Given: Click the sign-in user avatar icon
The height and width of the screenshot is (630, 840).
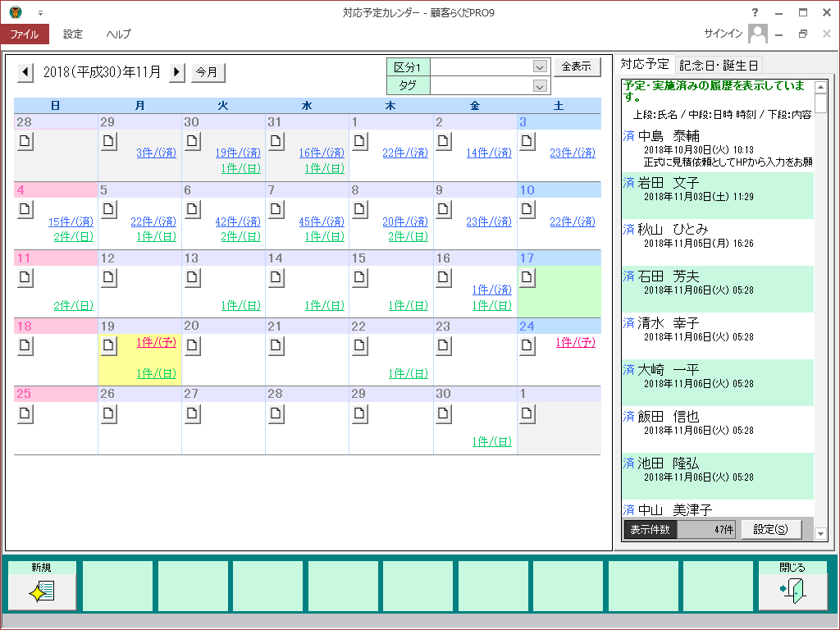Looking at the screenshot, I should pyautogui.click(x=757, y=34).
